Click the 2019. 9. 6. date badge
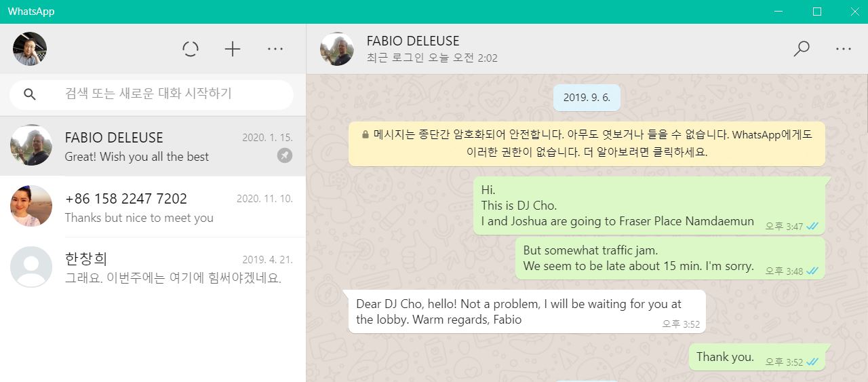The width and height of the screenshot is (868, 382). pos(587,98)
